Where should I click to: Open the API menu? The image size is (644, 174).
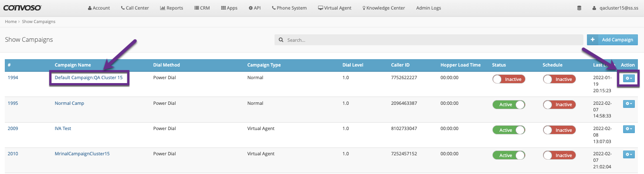tap(254, 8)
